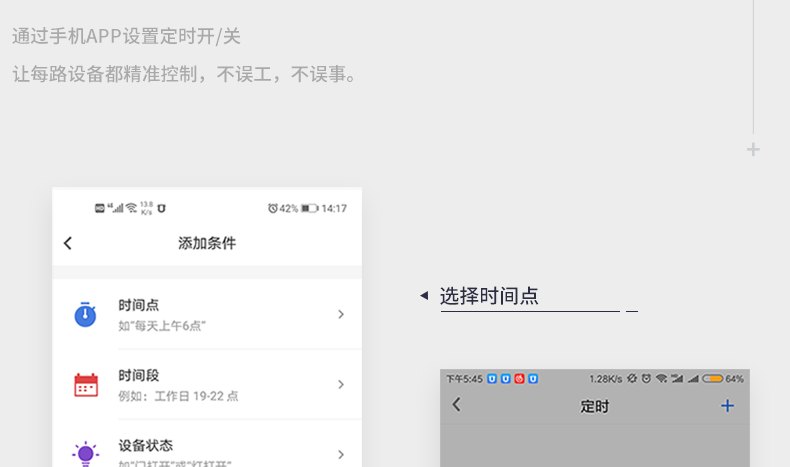
Task: Tap the red notification icon in 定时 status bar
Action: (x=519, y=379)
